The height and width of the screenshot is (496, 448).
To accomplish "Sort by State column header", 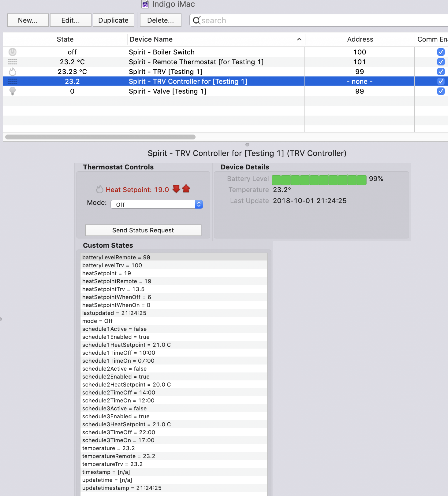I will [x=65, y=39].
